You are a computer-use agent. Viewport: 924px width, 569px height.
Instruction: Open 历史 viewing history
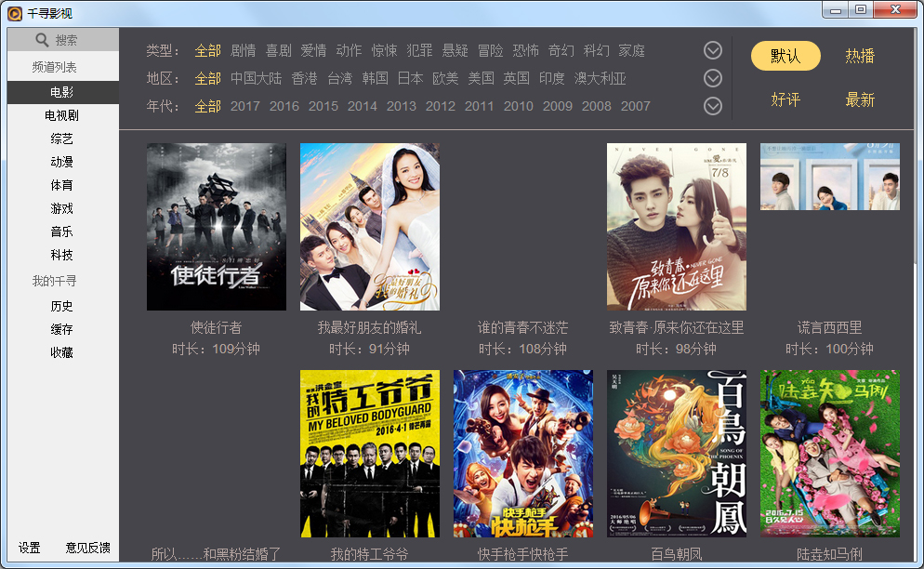62,306
